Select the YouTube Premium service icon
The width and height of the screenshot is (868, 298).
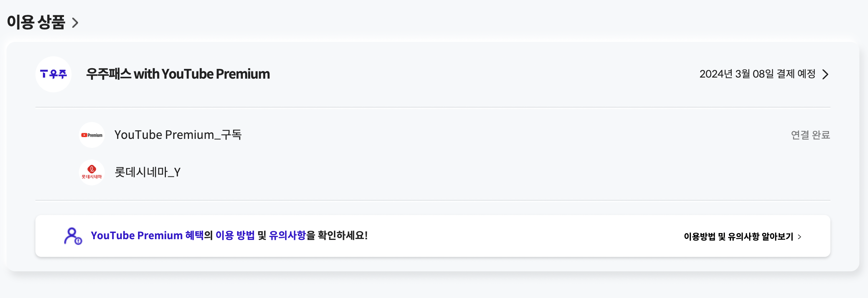(91, 135)
